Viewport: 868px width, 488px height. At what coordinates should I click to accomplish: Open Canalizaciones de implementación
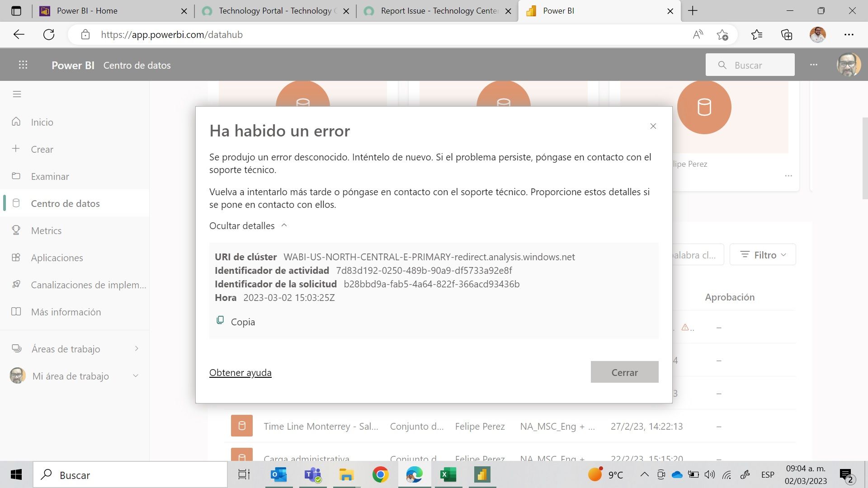(75, 285)
